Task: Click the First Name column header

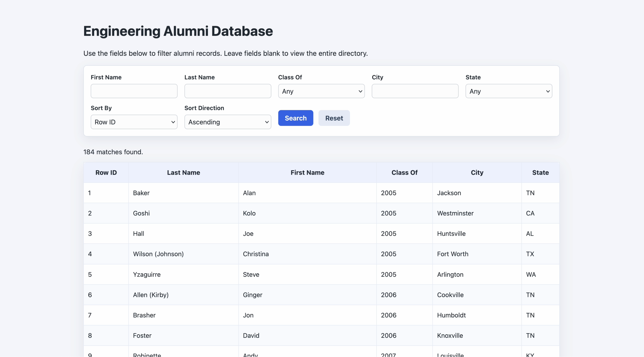Action: 307,173
